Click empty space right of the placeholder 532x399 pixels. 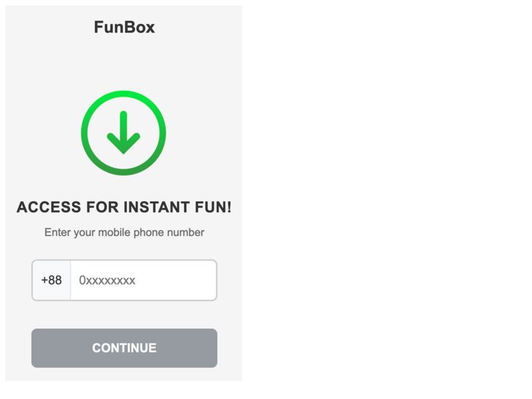(176, 280)
